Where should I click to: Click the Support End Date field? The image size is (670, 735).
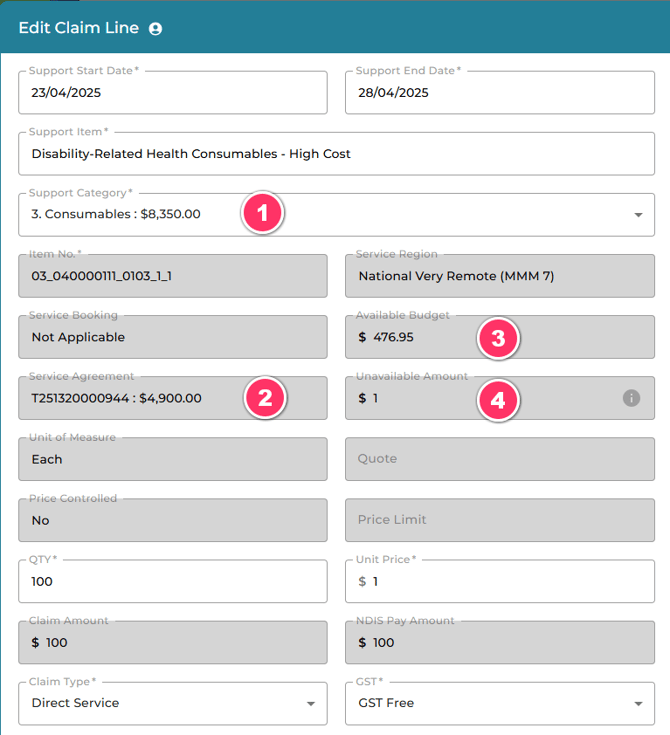[500, 92]
